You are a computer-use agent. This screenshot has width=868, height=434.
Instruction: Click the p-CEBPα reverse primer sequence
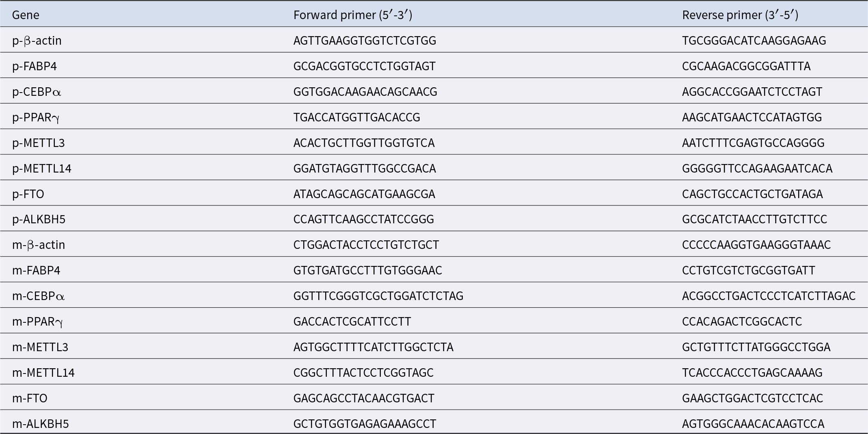coord(752,92)
